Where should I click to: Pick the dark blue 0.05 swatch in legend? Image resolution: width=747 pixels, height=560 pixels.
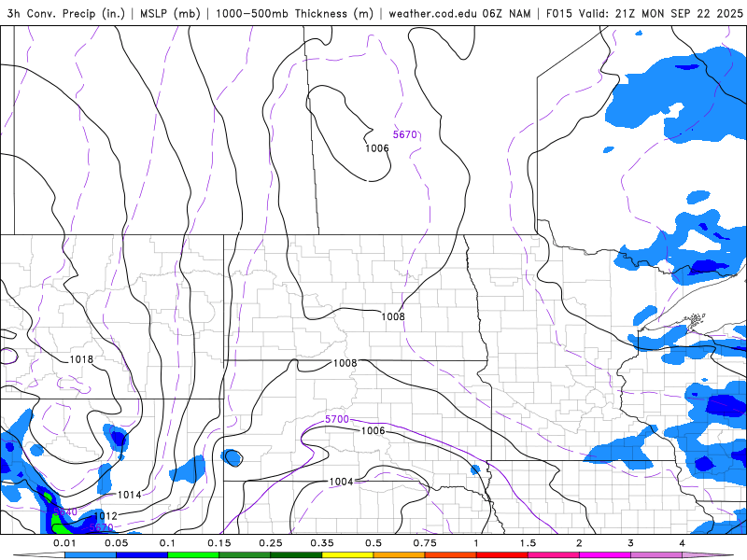[142, 555]
